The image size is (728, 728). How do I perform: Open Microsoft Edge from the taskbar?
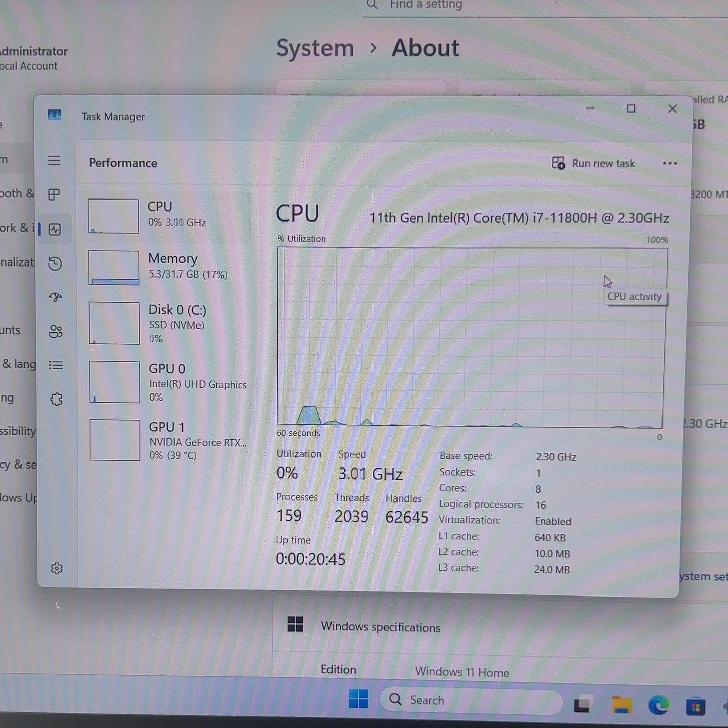(658, 705)
